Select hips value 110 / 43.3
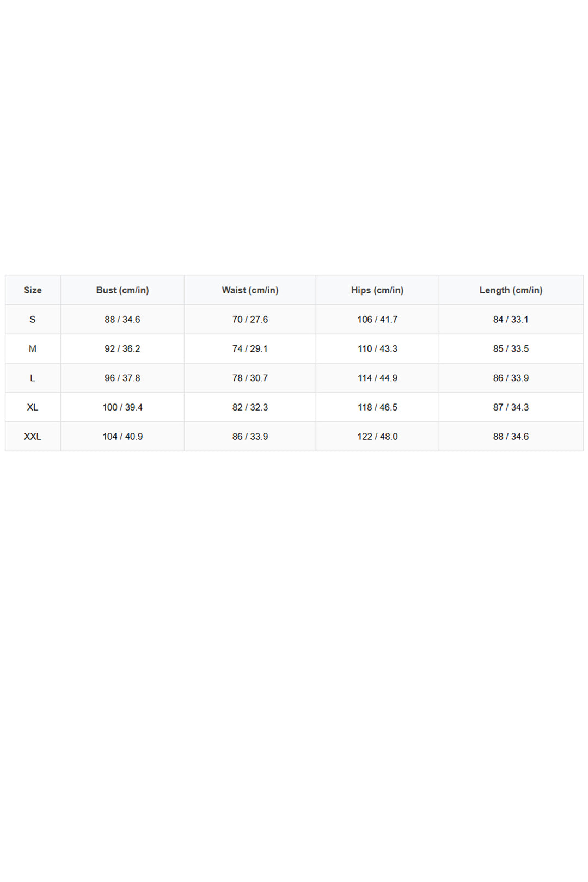 tap(377, 349)
